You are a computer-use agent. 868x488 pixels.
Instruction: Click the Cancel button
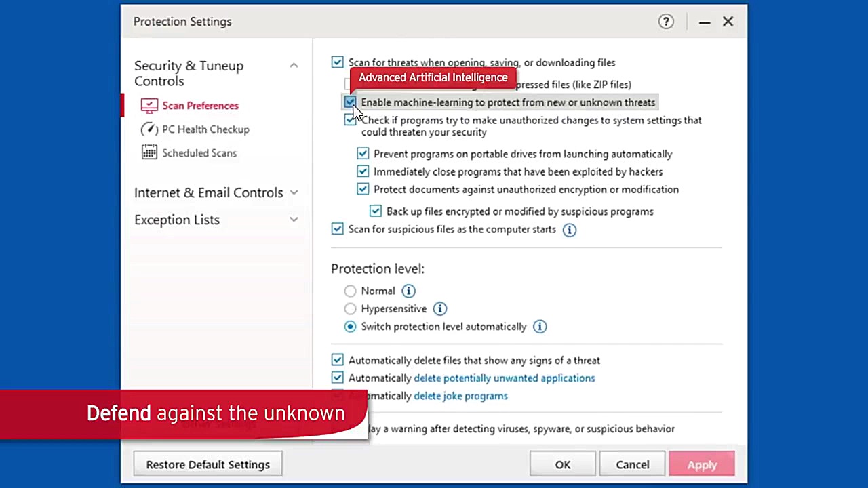pyautogui.click(x=632, y=464)
